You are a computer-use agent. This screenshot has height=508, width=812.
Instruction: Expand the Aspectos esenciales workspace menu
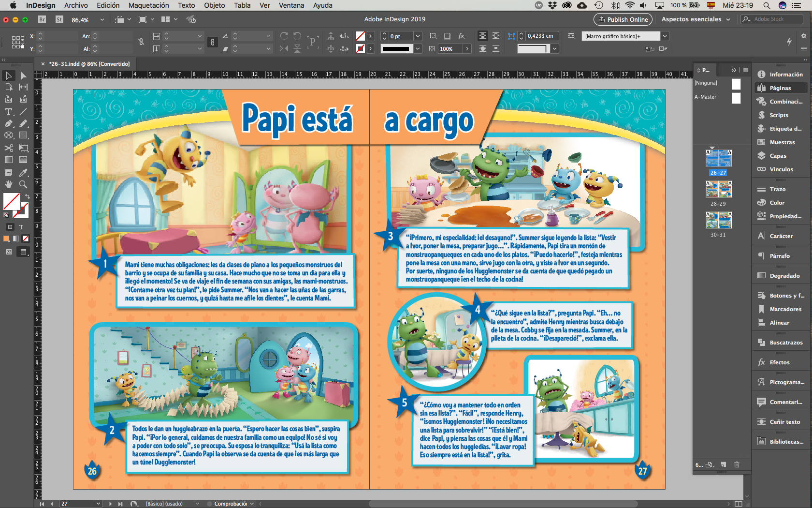(696, 19)
